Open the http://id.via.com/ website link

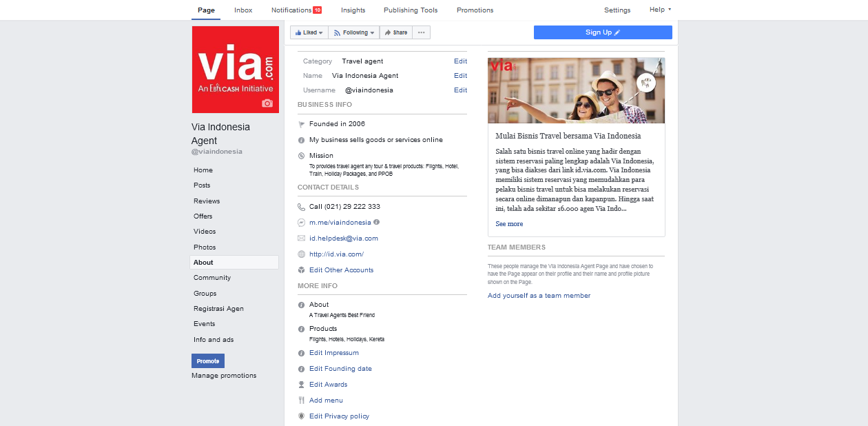pos(336,254)
